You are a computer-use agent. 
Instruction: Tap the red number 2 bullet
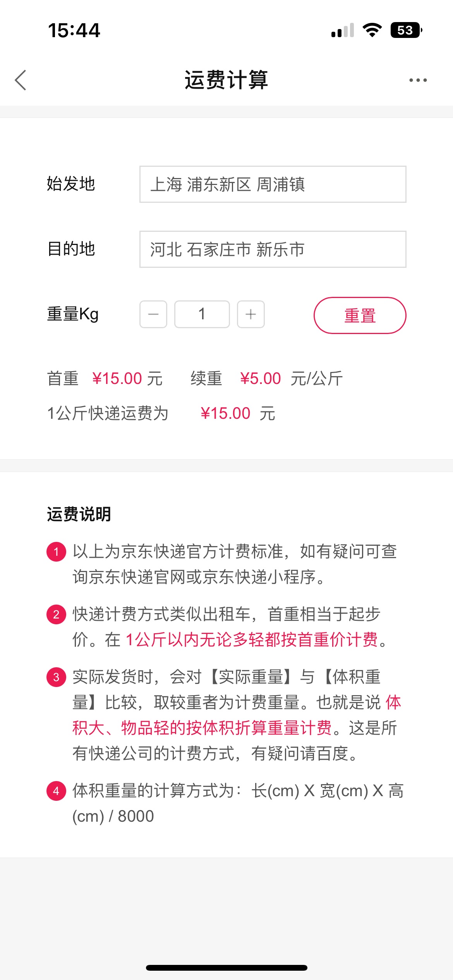pyautogui.click(x=56, y=614)
